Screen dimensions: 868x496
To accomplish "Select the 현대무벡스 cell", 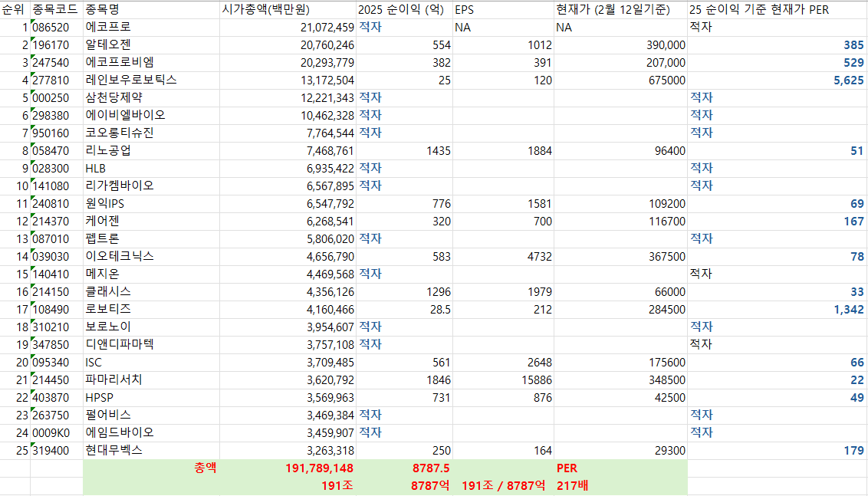I will click(x=151, y=451).
